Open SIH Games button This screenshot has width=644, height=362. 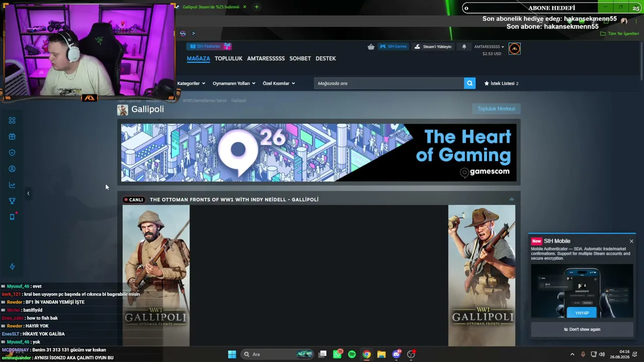pos(393,47)
